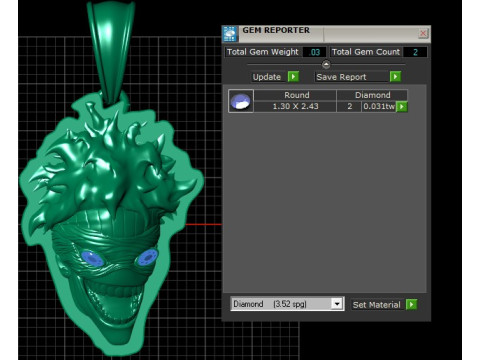Click the Total Gem Count label
Viewport: 480px width, 360px height.
tap(366, 52)
